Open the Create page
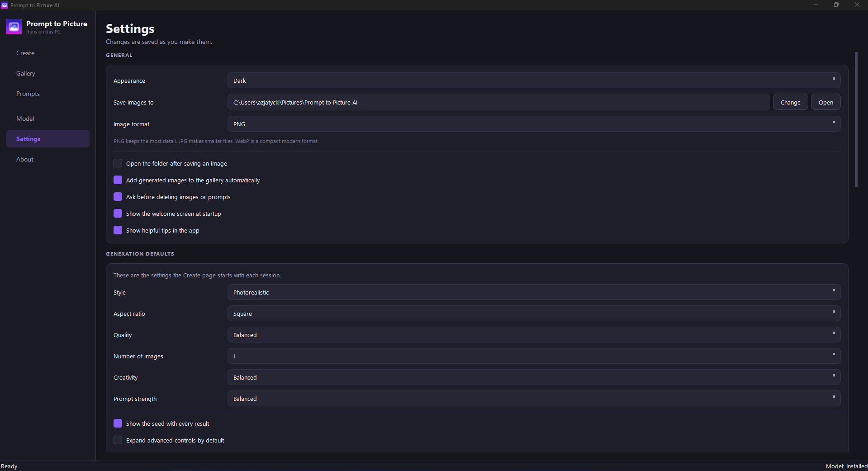The height and width of the screenshot is (471, 868). [x=48, y=53]
